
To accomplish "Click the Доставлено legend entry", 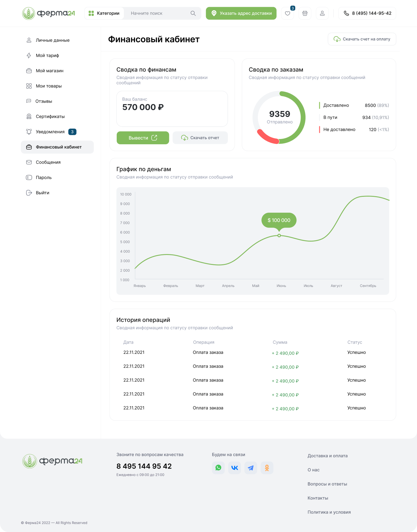I will [x=354, y=105].
